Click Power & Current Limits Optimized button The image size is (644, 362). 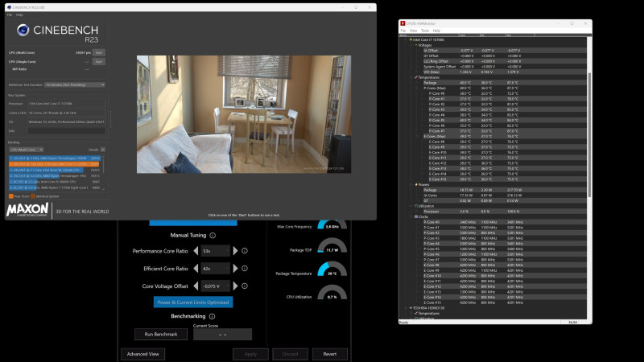[x=193, y=302]
